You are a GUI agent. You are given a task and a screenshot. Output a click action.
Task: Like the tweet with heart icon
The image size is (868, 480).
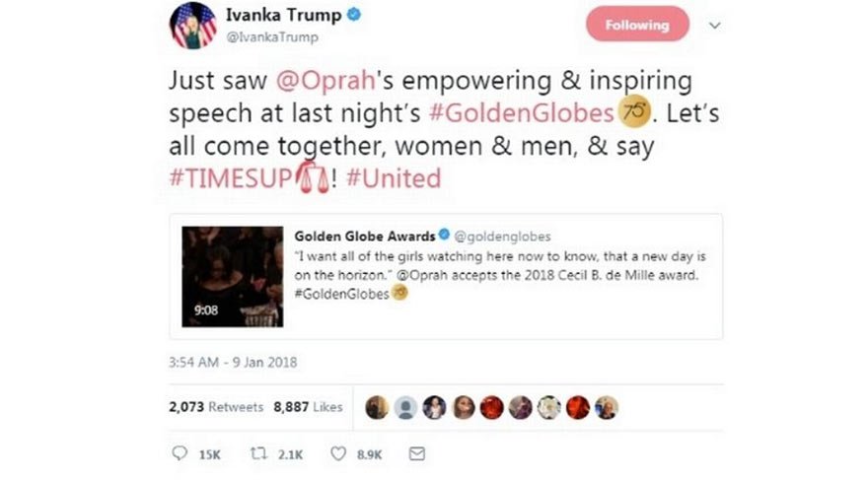pyautogui.click(x=337, y=453)
